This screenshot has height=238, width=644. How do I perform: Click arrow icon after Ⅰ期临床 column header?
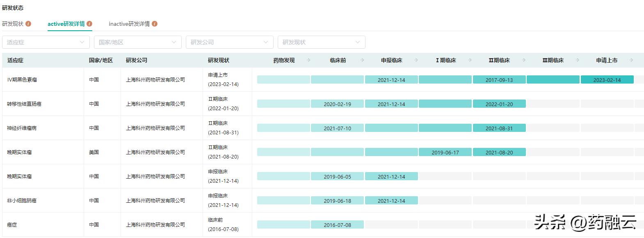[470, 60]
